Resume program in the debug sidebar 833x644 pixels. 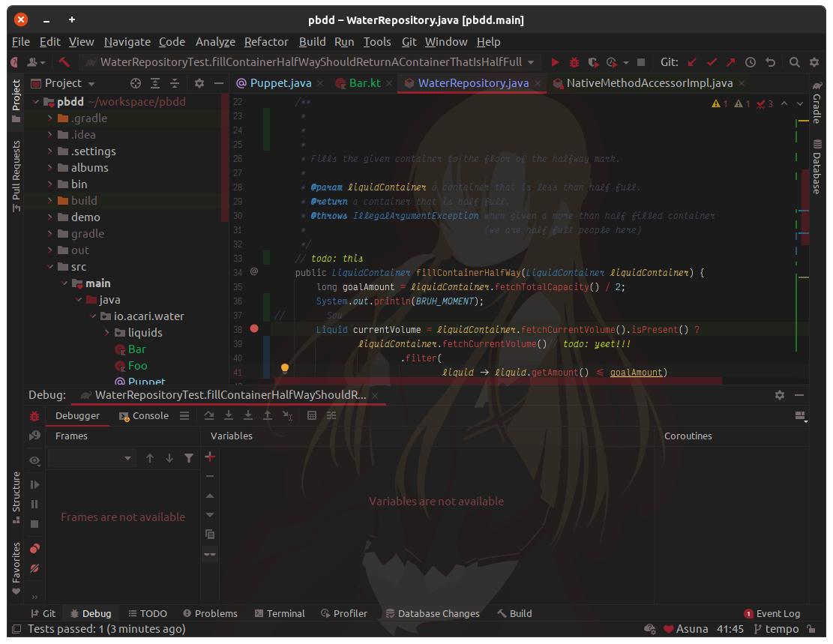(x=34, y=484)
